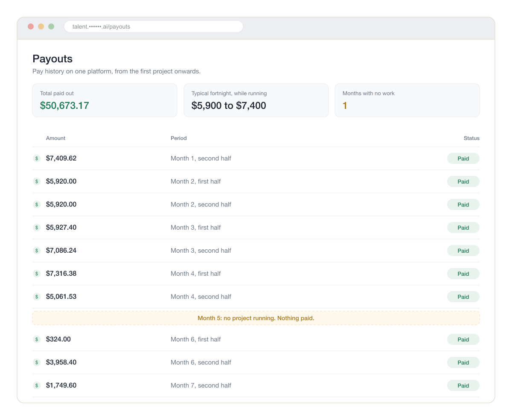Click the Paid badge for Month 3, first half

pos(463,227)
